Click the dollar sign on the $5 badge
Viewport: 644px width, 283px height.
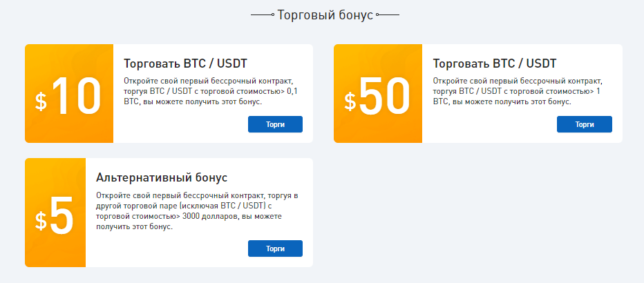[41, 221]
